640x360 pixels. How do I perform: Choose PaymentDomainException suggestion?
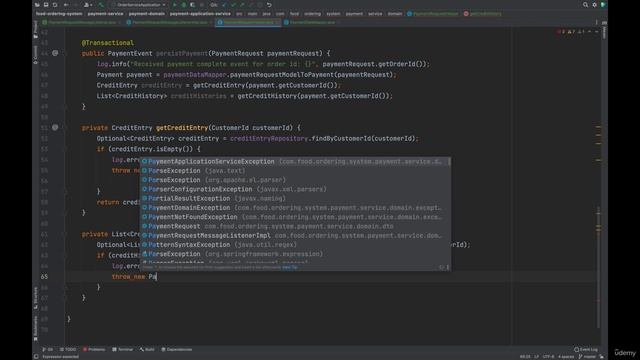point(296,208)
